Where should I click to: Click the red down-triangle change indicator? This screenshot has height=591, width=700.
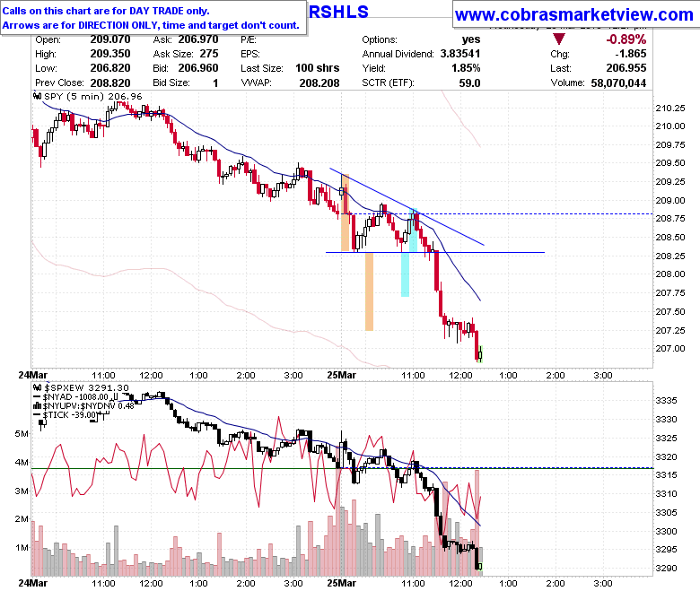tap(559, 39)
